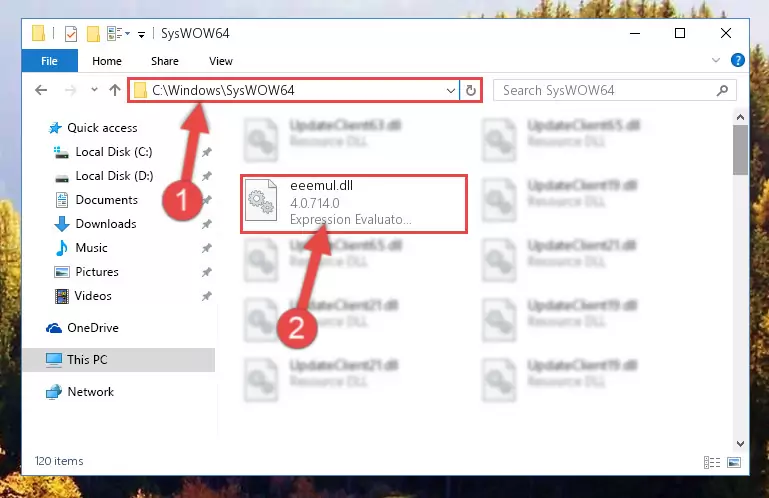
Task: Click the pin icon beside Music
Action: point(206,248)
